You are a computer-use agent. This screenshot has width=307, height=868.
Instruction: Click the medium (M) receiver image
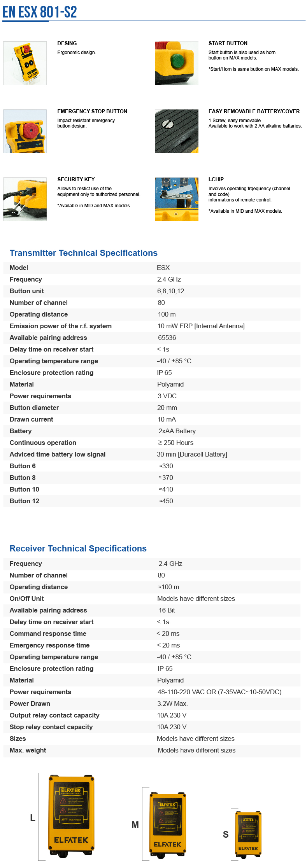(168, 824)
